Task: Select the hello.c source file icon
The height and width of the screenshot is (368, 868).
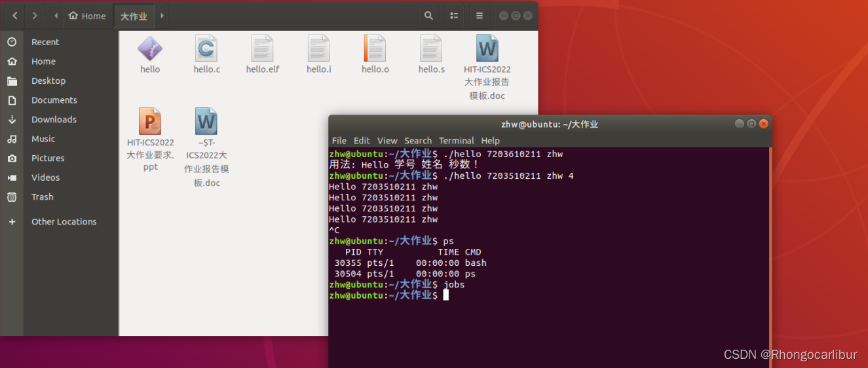Action: [x=206, y=48]
